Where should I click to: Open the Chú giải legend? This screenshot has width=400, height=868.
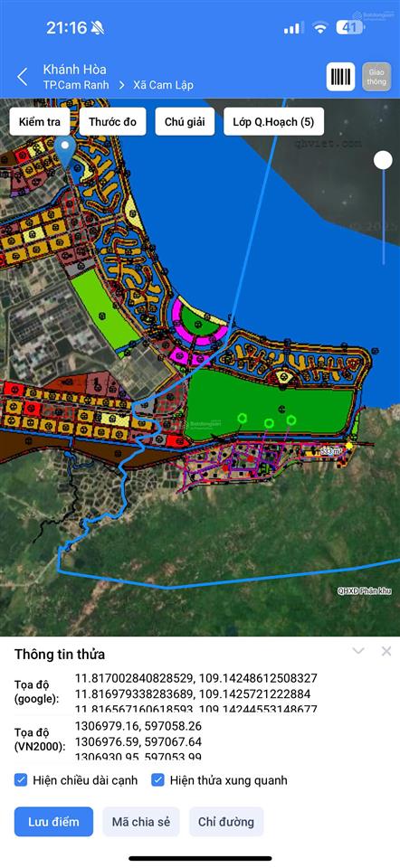(x=185, y=122)
